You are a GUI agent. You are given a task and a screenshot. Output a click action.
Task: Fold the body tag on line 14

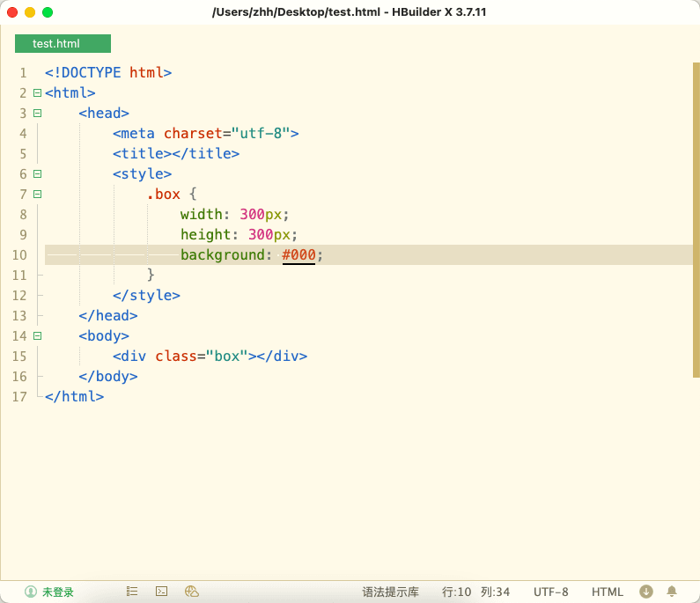point(37,335)
